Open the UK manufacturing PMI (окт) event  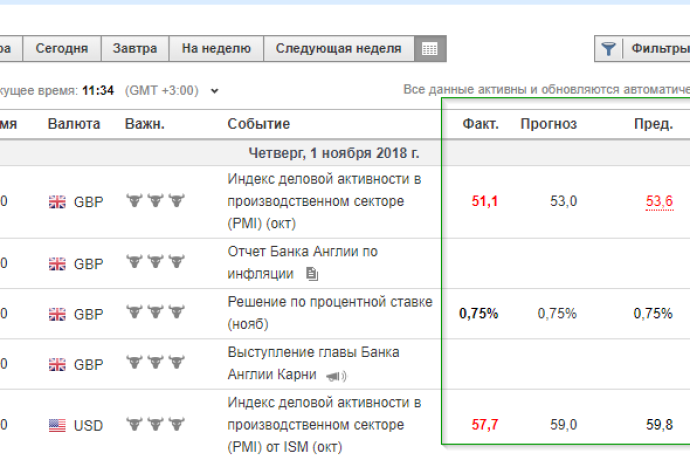click(x=324, y=201)
